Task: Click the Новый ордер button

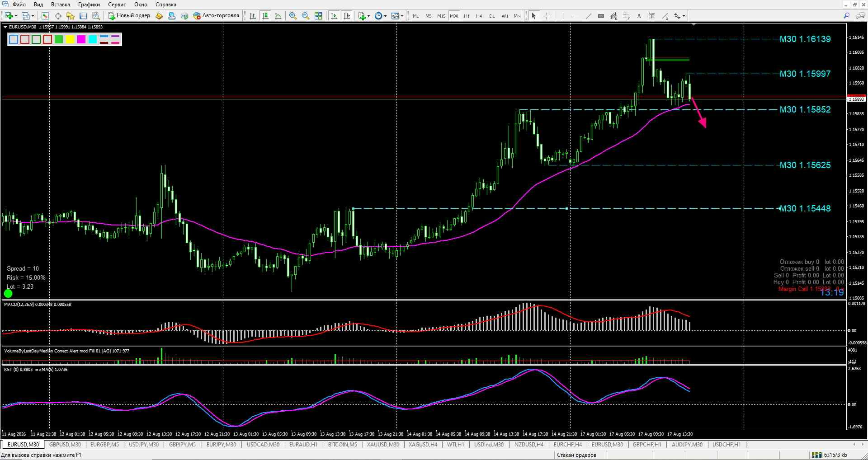Action: (x=129, y=16)
